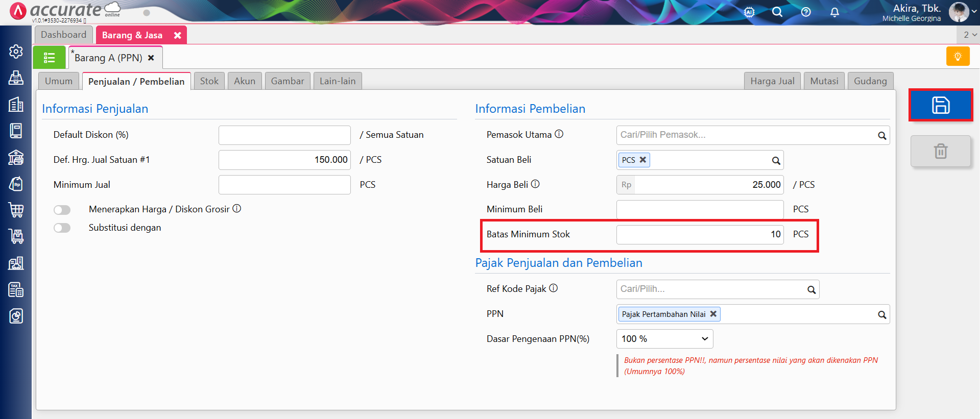Image resolution: width=980 pixels, height=419 pixels.
Task: Enable Menerapkan Harga / Diskon Grosir toggle
Action: 62,210
